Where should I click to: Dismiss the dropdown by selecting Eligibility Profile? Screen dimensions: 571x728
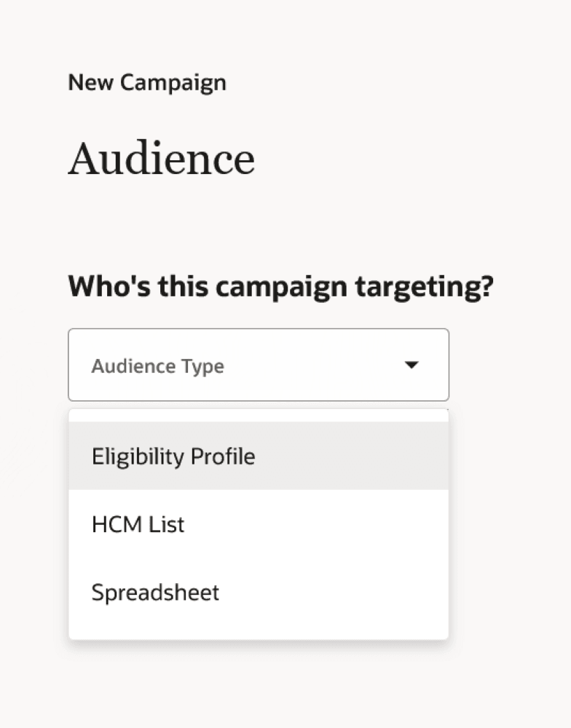coord(173,456)
